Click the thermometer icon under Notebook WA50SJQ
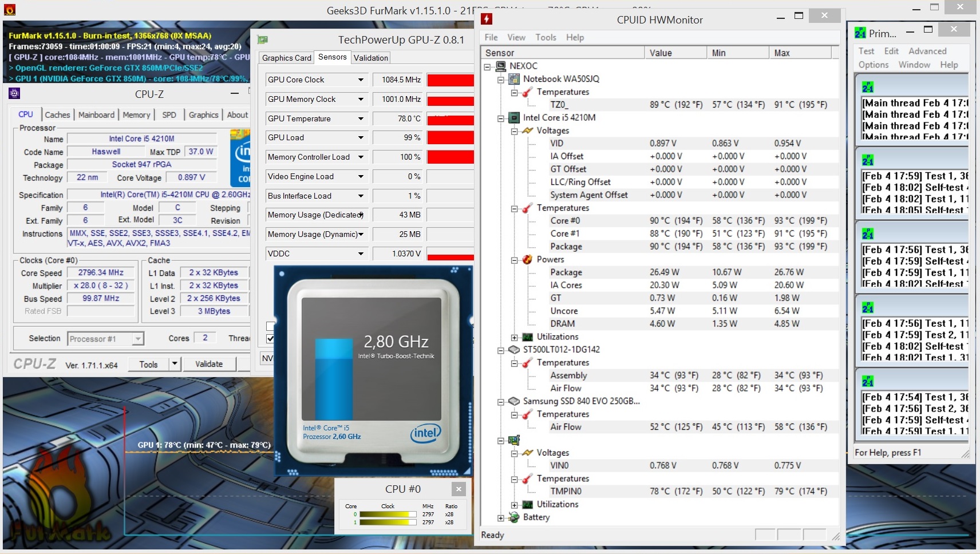 pos(528,92)
